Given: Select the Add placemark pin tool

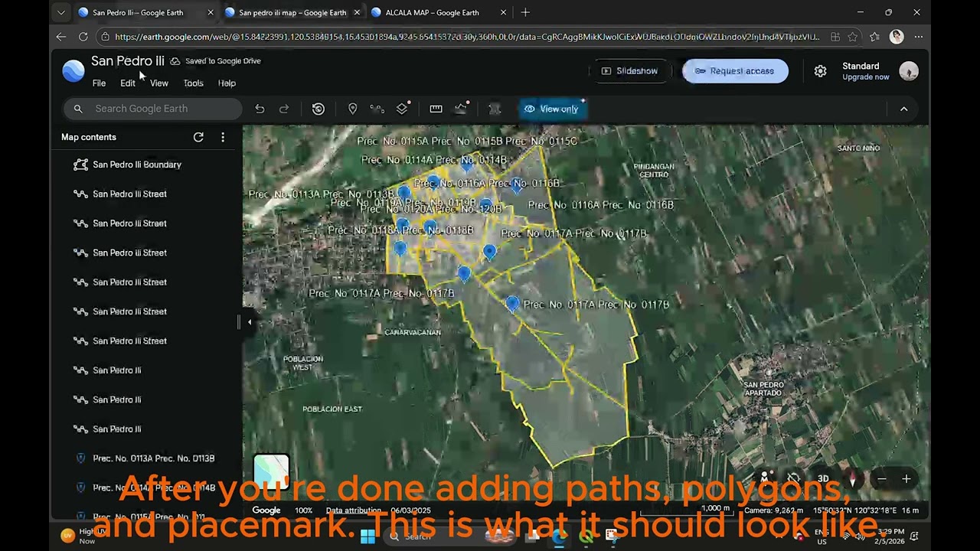Looking at the screenshot, I should 352,109.
